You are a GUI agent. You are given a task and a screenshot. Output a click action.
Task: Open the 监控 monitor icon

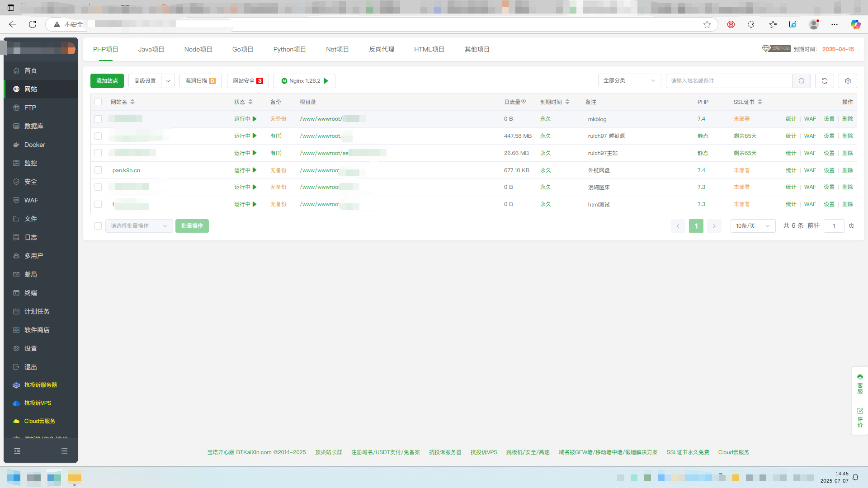[x=16, y=163]
